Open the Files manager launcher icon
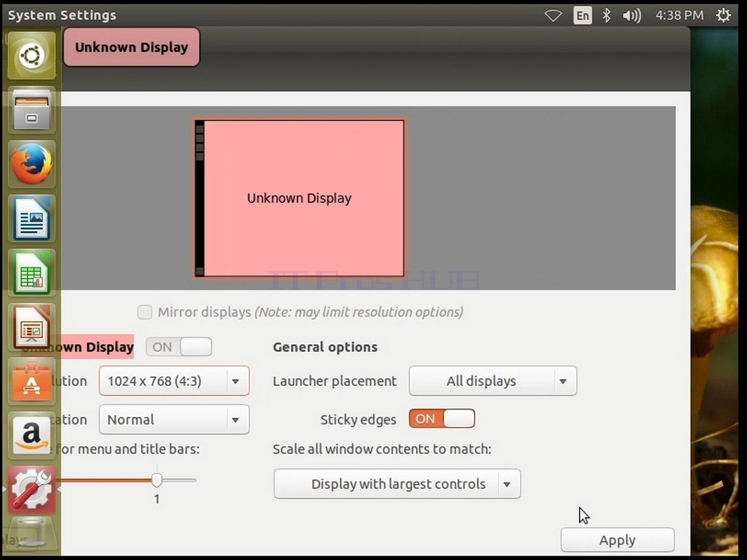The height and width of the screenshot is (560, 747). pos(31,110)
